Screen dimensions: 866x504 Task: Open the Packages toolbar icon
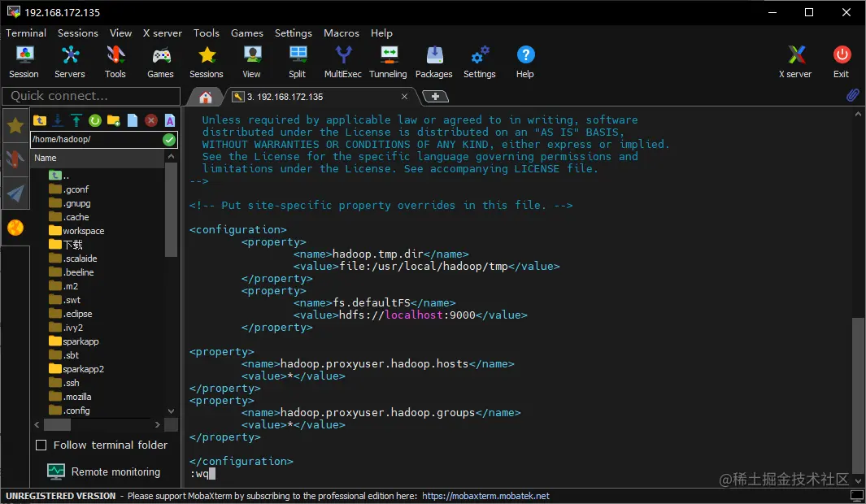[434, 62]
